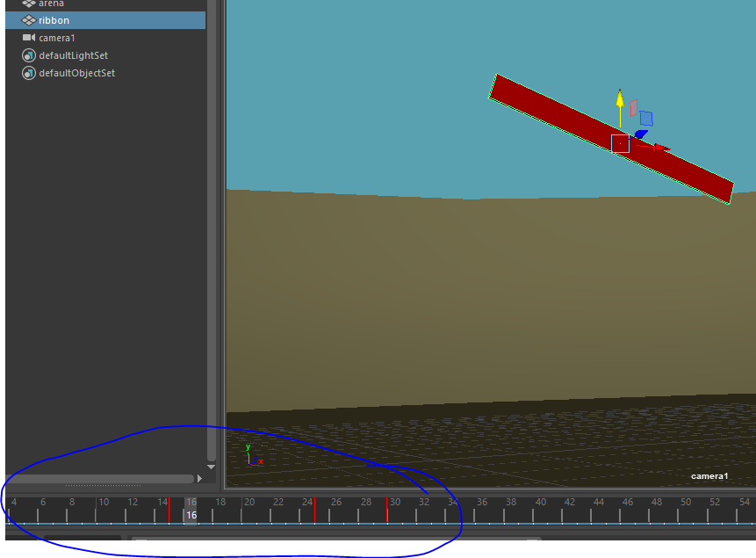
Task: Click the red keyframe tick at frame 30
Action: pyautogui.click(x=386, y=510)
